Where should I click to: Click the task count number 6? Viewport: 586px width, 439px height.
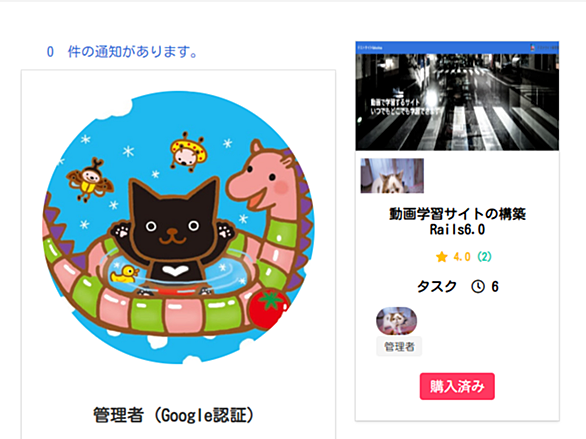click(495, 287)
